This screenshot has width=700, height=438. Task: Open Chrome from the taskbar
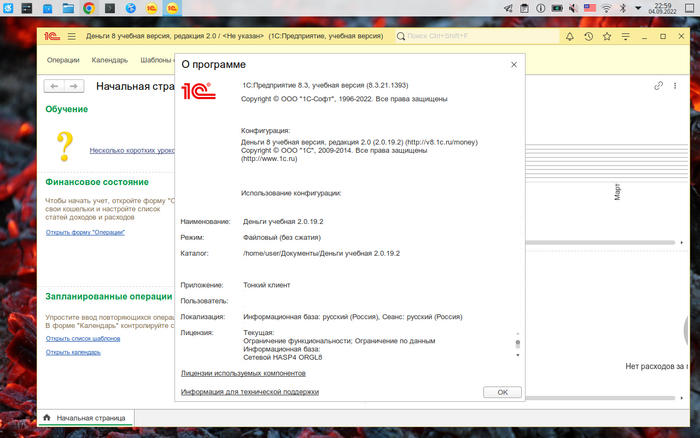pyautogui.click(x=89, y=8)
